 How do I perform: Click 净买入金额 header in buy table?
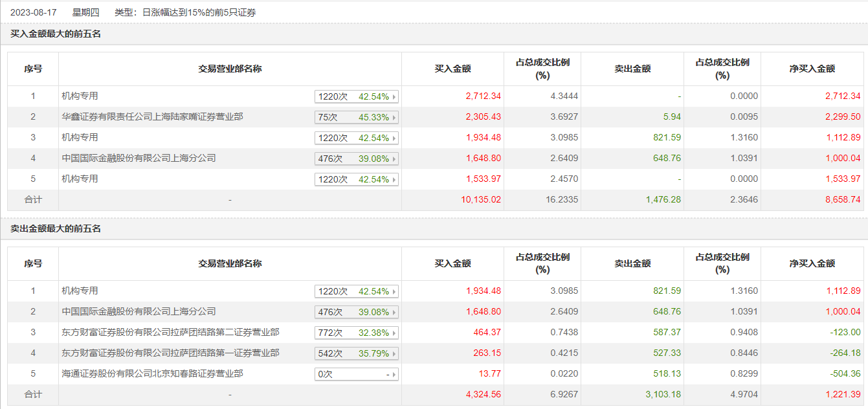(x=812, y=69)
